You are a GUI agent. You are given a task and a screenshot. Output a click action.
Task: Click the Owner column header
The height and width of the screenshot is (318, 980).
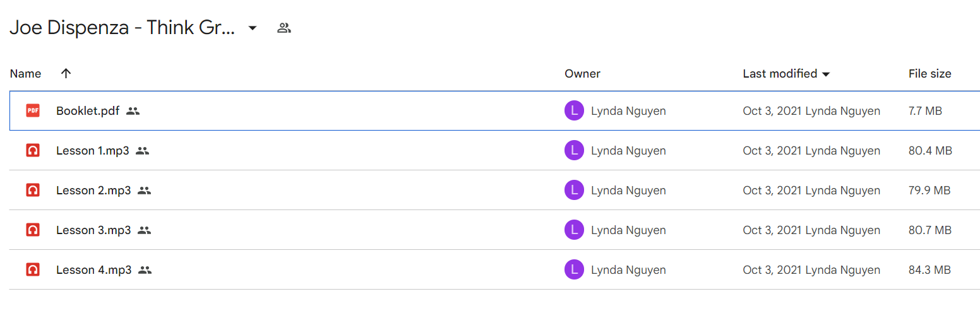[582, 74]
